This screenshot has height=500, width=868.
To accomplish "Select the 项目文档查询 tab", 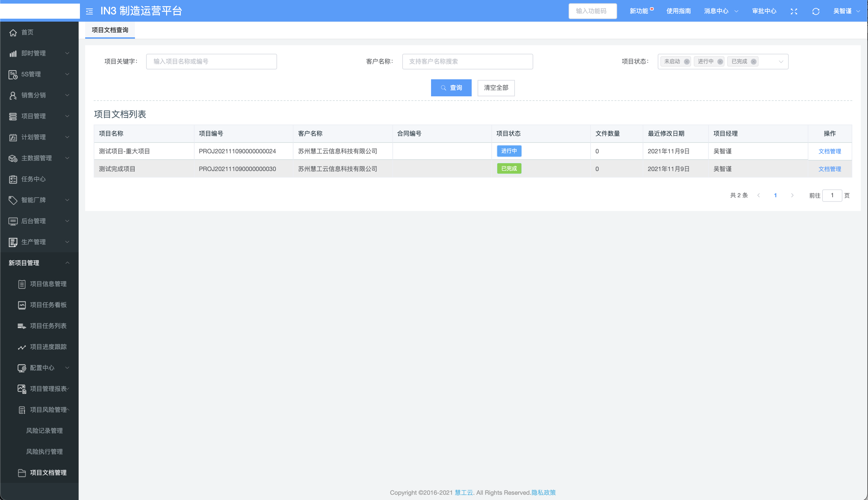I will click(110, 30).
